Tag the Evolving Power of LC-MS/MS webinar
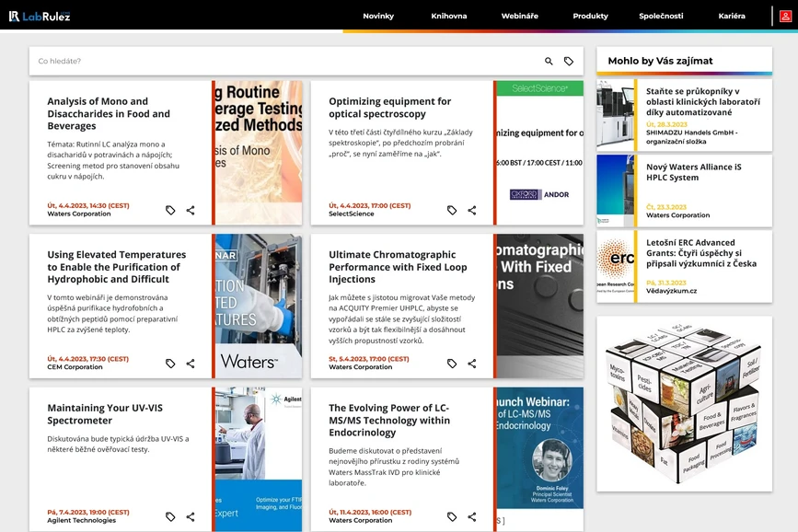This screenshot has width=798, height=532. pos(452,516)
